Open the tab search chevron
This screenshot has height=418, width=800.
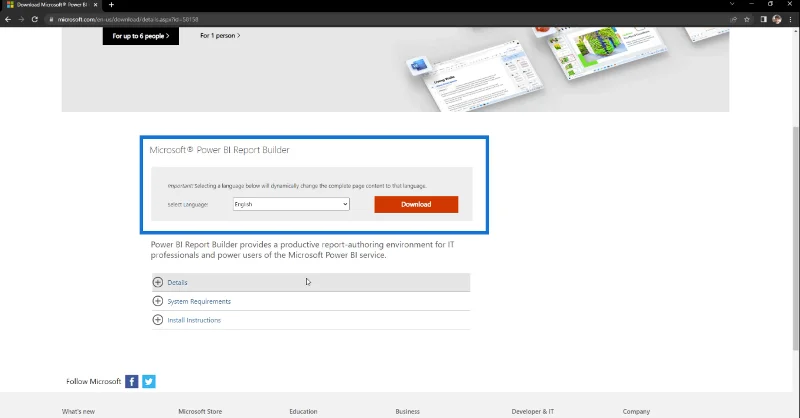(x=732, y=4)
